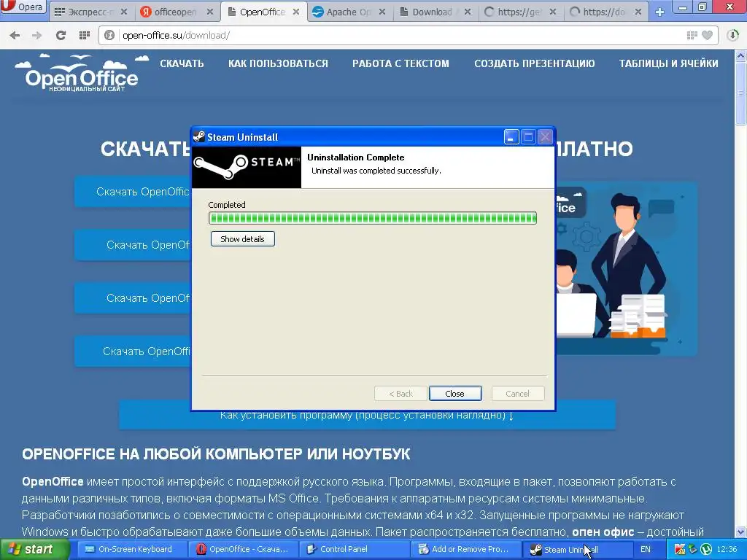Click the heart bookmark icon in address bar
Image resolution: width=747 pixels, height=560 pixels.
point(708,35)
